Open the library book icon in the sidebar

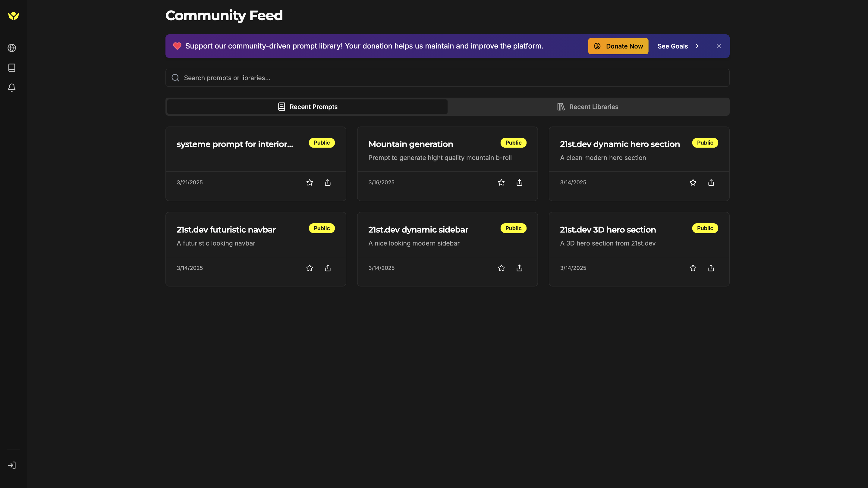coord(12,67)
